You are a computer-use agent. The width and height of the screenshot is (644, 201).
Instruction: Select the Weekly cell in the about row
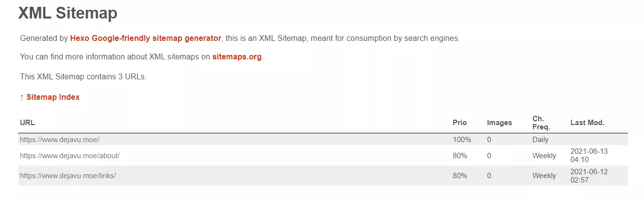[544, 156]
